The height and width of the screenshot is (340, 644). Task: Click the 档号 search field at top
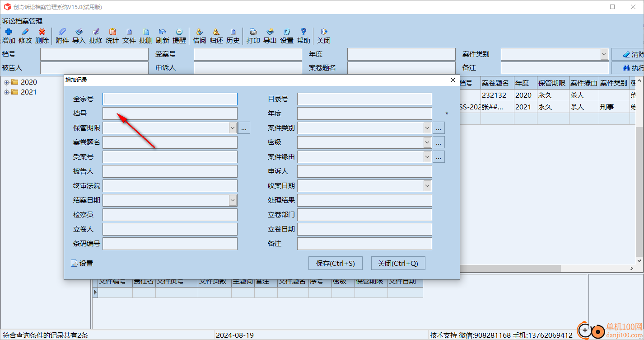94,54
